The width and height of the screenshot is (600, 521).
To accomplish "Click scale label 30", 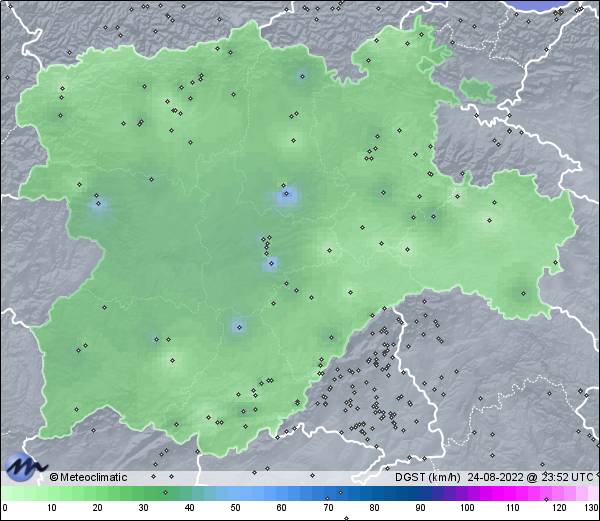I will click(143, 508).
